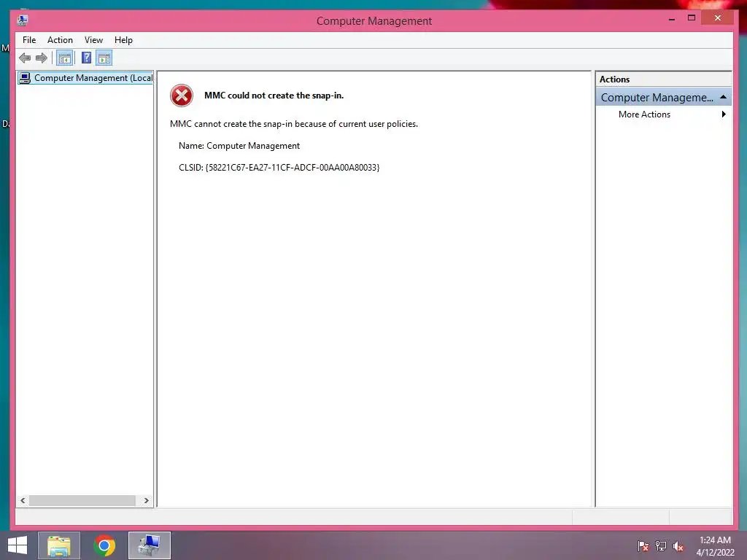
Task: Click the Computer Management title bar icon
Action: (x=23, y=20)
